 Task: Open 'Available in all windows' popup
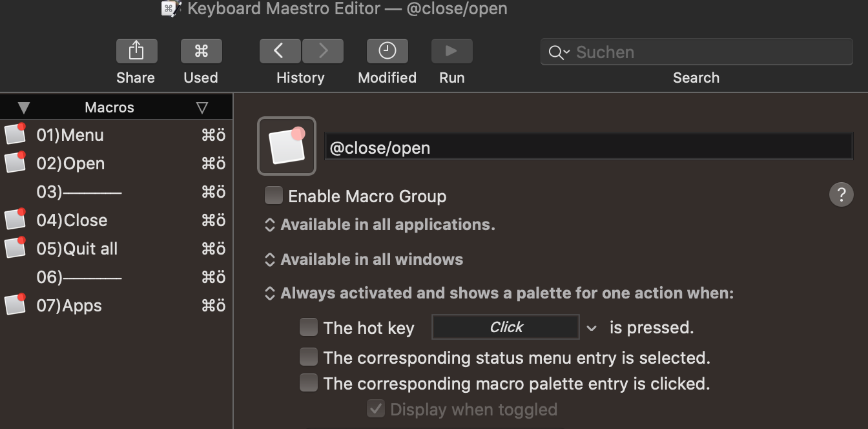point(364,260)
